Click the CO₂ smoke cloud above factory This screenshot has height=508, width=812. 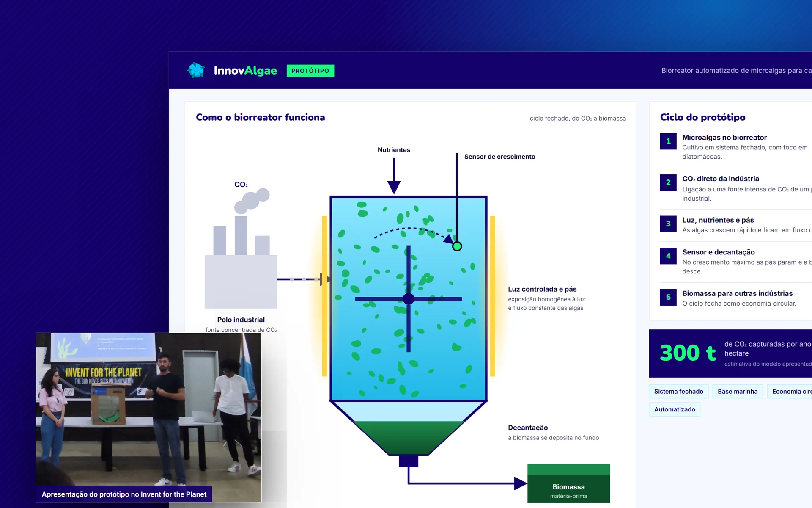coord(252,200)
